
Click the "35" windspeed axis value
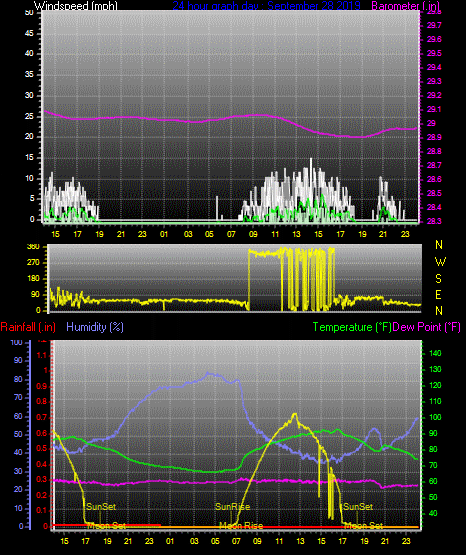coord(29,75)
